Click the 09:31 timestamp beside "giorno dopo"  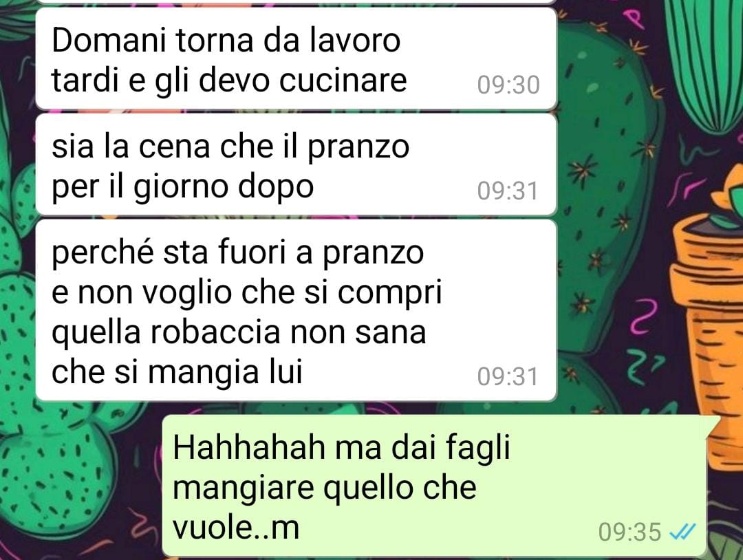[508, 191]
